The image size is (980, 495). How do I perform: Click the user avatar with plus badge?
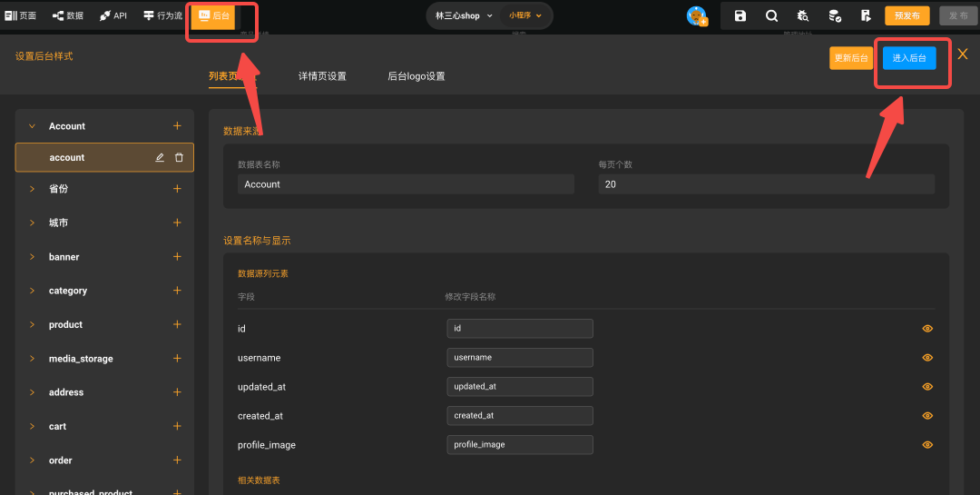pyautogui.click(x=697, y=16)
